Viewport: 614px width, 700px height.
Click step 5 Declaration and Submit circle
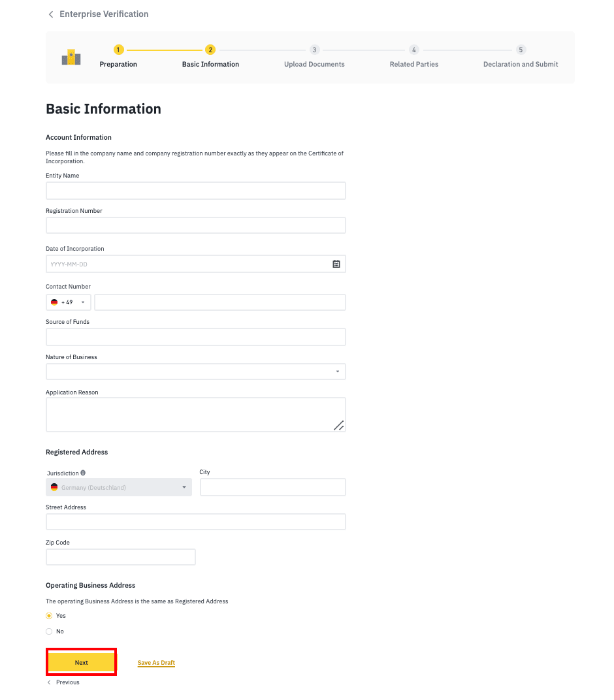tap(521, 50)
